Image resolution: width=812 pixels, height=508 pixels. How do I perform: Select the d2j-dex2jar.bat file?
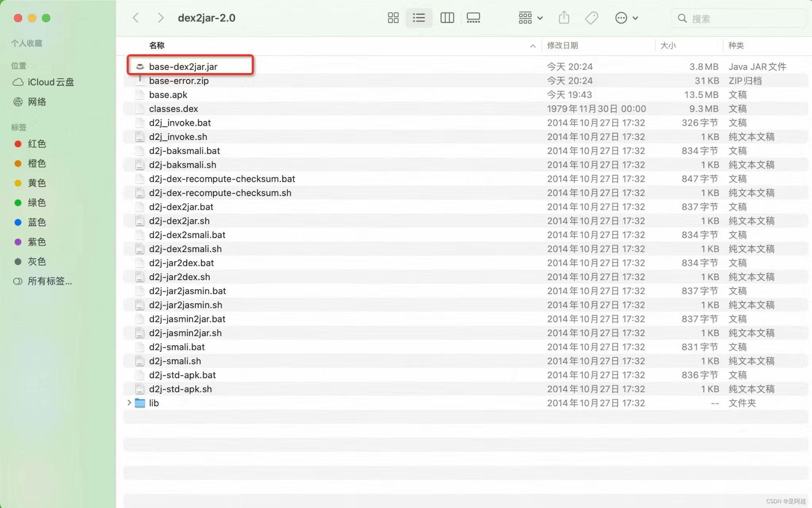pos(181,207)
